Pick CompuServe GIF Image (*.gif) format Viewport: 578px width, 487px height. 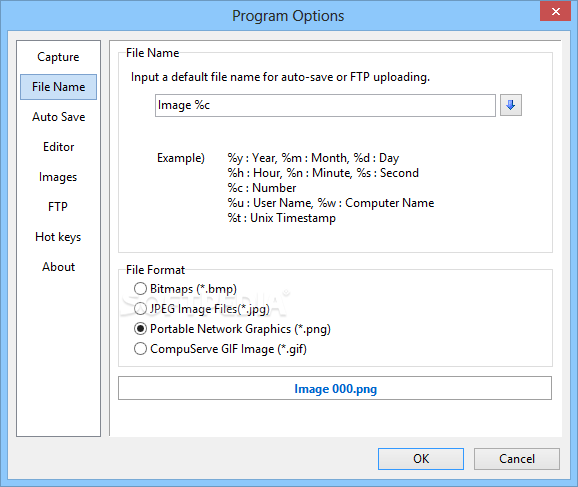(220, 349)
